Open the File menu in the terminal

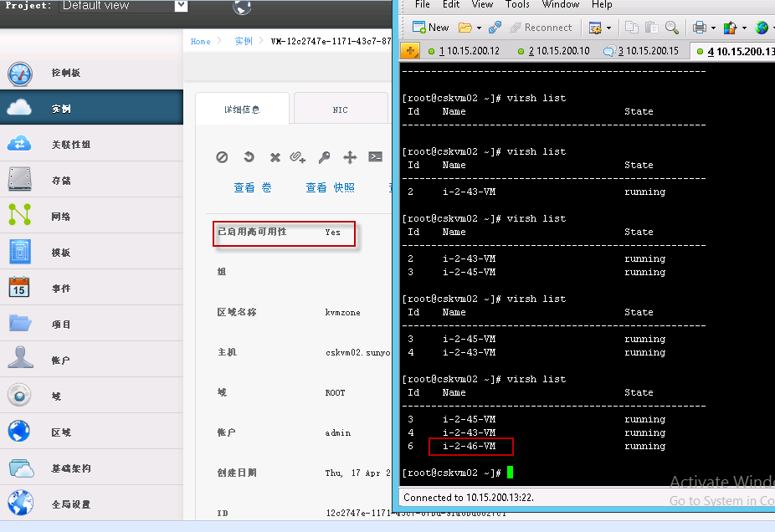[x=422, y=4]
